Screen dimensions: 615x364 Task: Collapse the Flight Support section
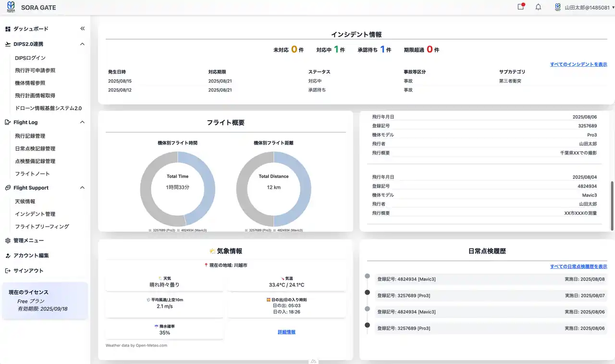pos(82,188)
